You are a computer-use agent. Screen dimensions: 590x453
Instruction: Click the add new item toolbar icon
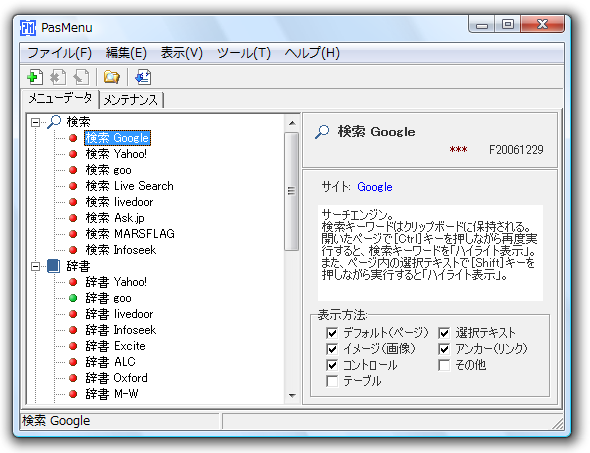coord(35,77)
